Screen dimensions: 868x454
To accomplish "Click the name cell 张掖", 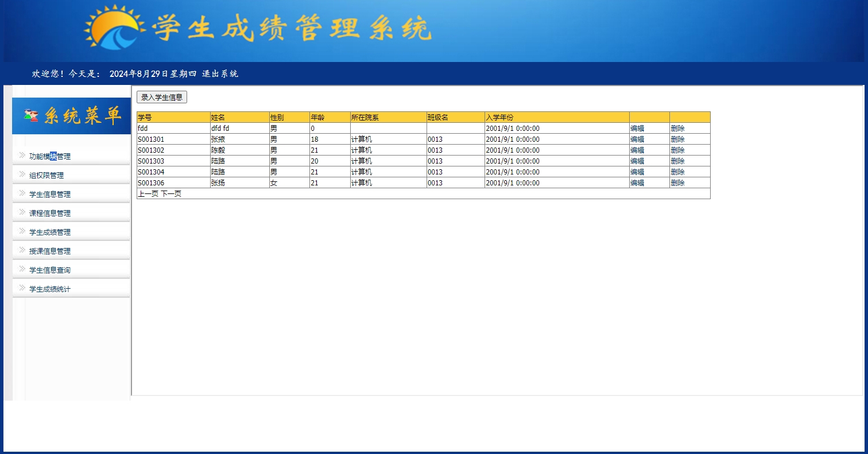I will coord(240,139).
